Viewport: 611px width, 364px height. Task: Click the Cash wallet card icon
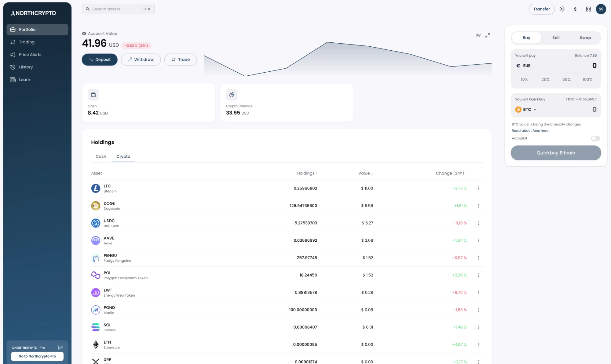(93, 95)
